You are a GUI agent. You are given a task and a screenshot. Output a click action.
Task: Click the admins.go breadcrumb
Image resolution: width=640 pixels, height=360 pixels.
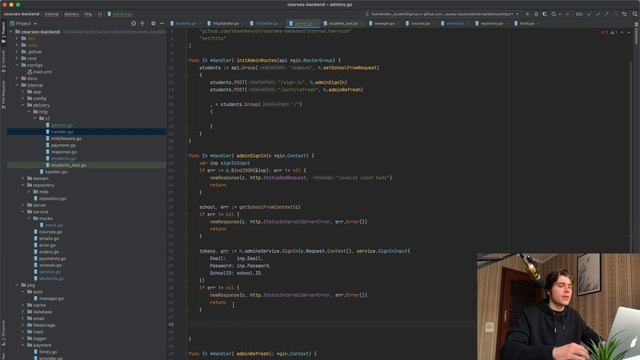[x=120, y=14]
